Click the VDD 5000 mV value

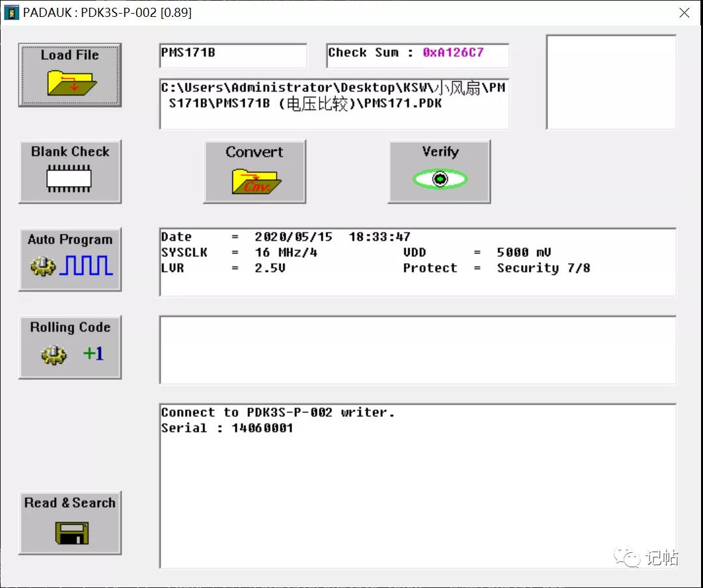[523, 252]
